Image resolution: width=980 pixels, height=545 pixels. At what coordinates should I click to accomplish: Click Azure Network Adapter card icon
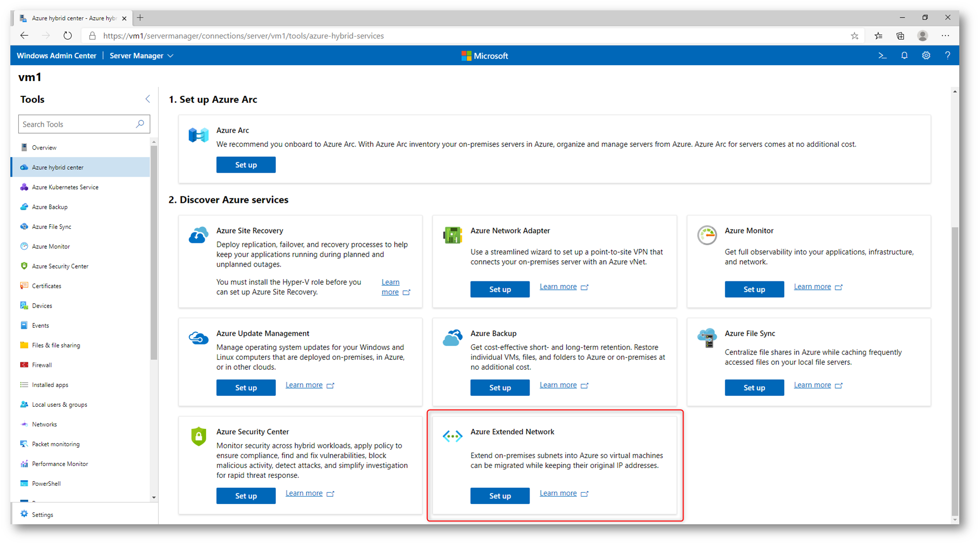click(x=452, y=235)
